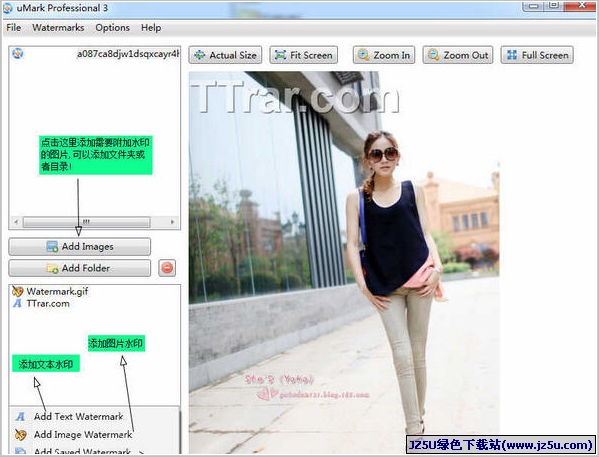599x457 pixels.
Task: Click the Zoom Out button
Action: coord(458,55)
